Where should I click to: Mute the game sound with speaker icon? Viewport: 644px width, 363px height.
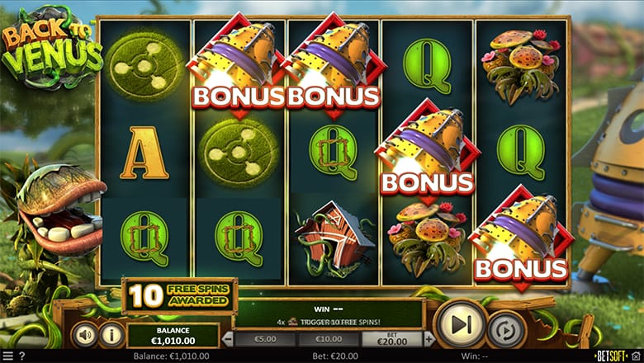tap(85, 335)
